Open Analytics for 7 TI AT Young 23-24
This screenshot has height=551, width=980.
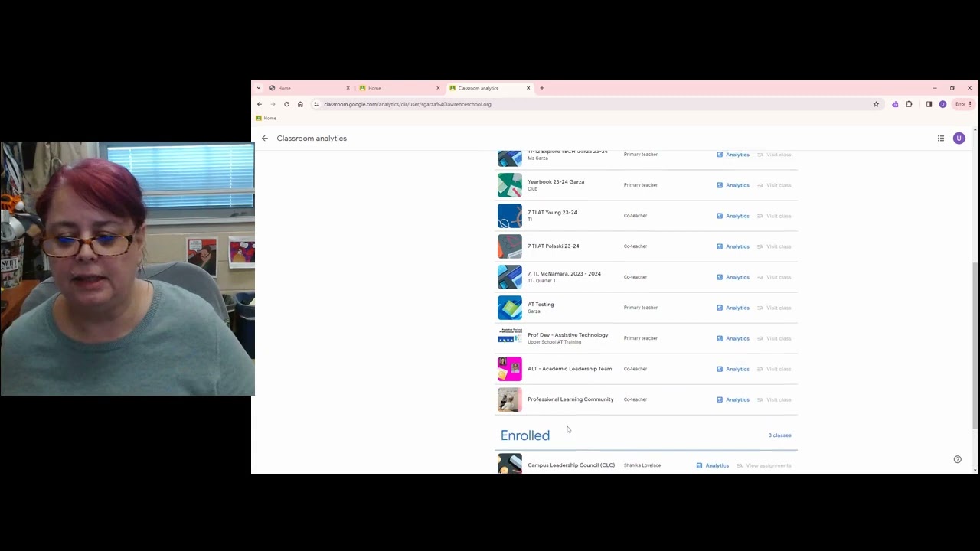(x=733, y=216)
